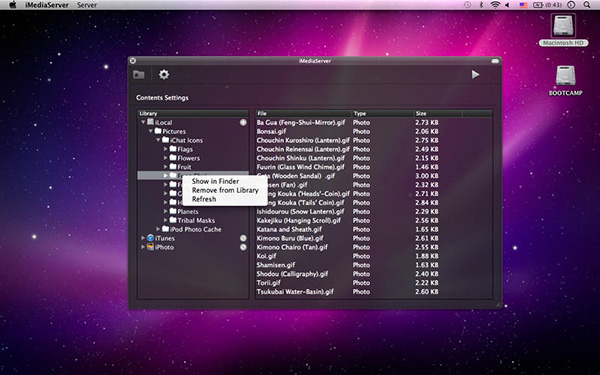
Task: Click the plus icon beside iLocal
Action: tap(243, 122)
